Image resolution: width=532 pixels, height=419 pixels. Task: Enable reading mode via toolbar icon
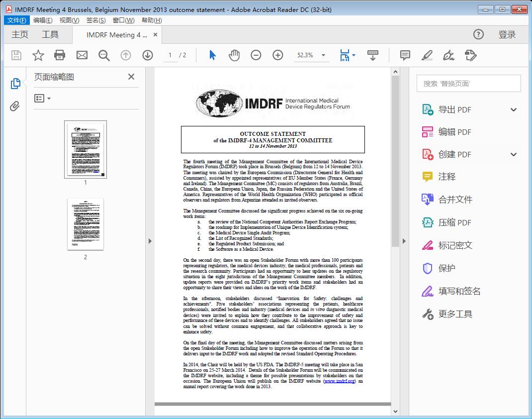click(373, 55)
